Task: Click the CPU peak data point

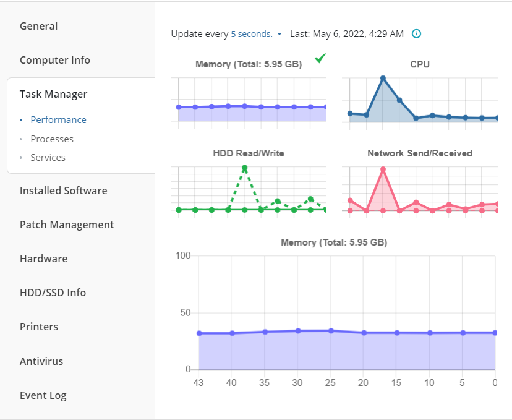Action: pyautogui.click(x=383, y=79)
